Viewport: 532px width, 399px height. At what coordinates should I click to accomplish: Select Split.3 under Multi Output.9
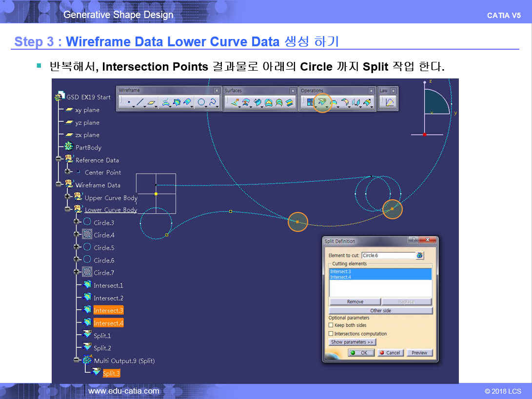click(x=111, y=373)
